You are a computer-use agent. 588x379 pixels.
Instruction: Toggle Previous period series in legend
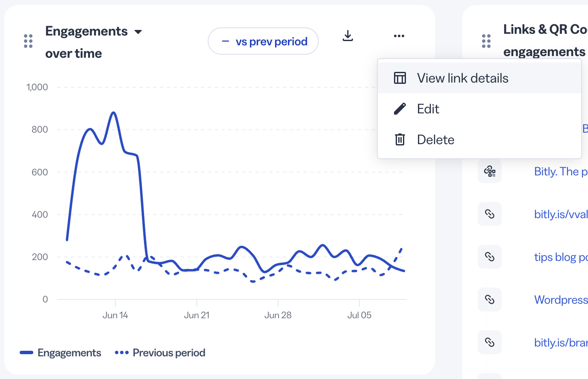160,353
